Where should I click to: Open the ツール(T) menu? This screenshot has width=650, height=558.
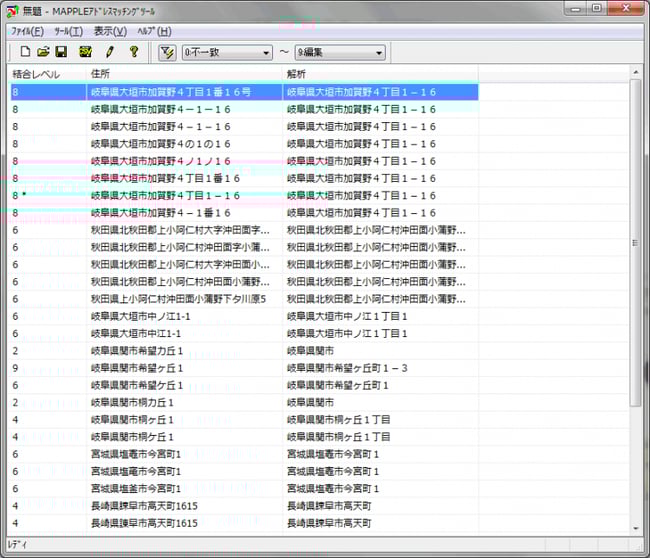68,31
